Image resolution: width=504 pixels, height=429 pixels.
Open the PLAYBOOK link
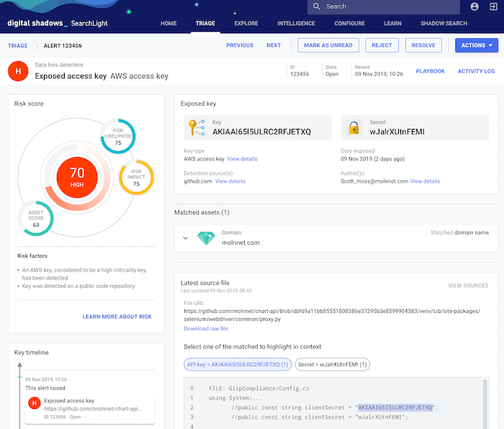pos(430,71)
